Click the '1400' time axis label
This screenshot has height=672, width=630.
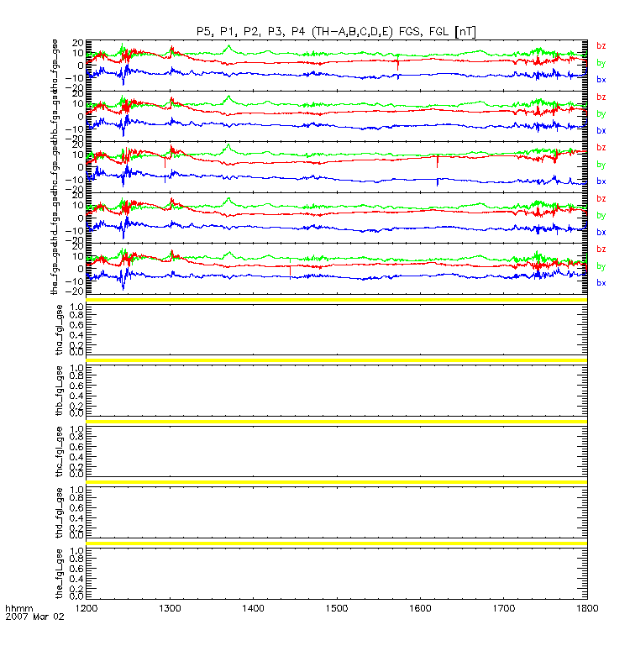[x=254, y=608]
